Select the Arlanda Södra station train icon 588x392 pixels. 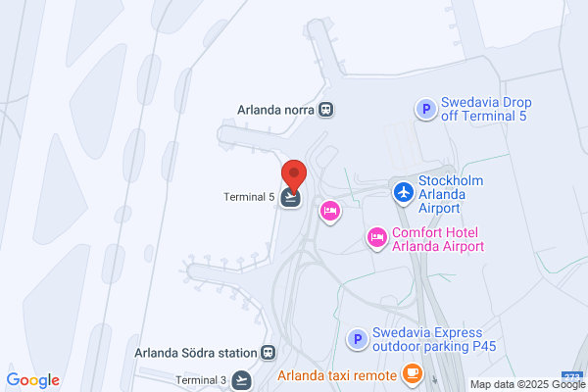pyautogui.click(x=269, y=353)
